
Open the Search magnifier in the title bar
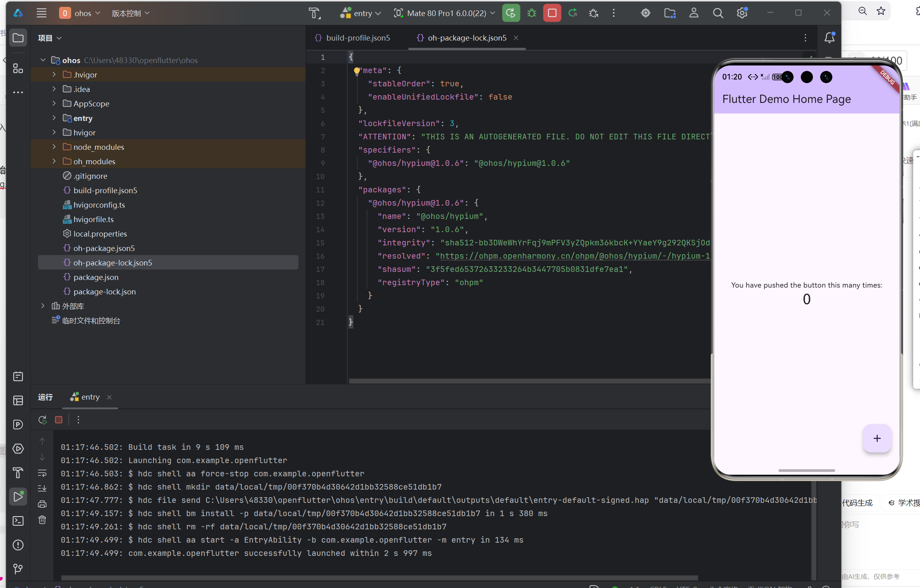tap(718, 13)
